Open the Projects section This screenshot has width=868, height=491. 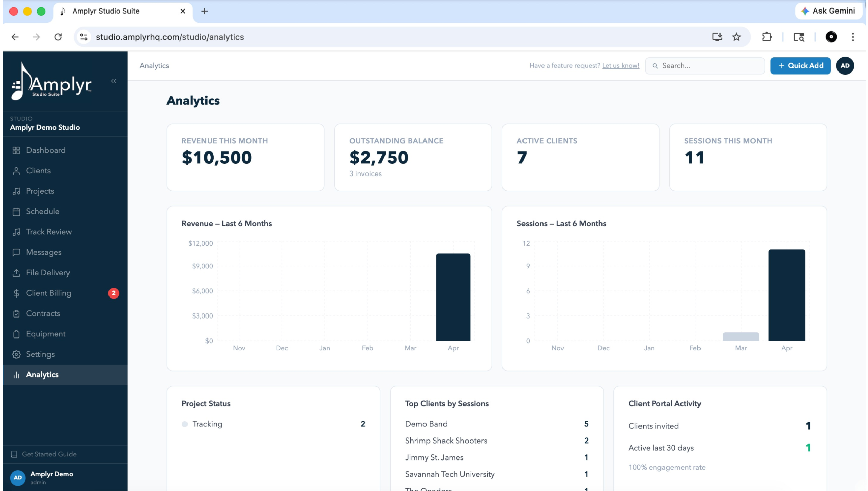point(40,191)
